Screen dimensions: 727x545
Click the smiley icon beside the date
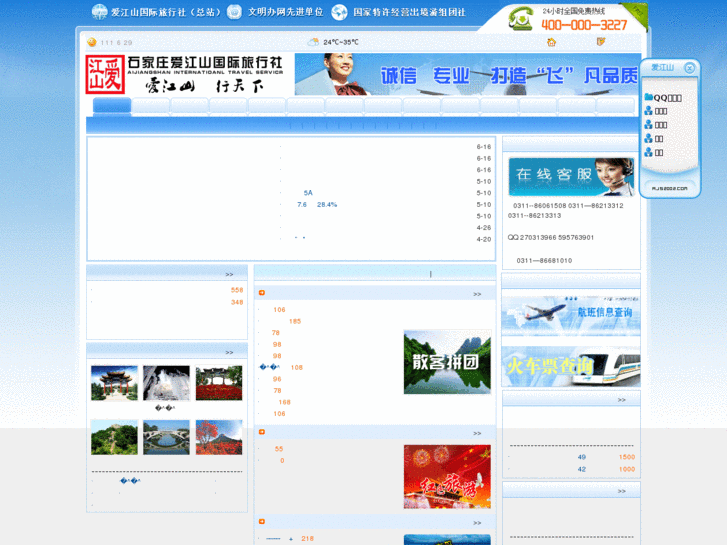point(92,42)
